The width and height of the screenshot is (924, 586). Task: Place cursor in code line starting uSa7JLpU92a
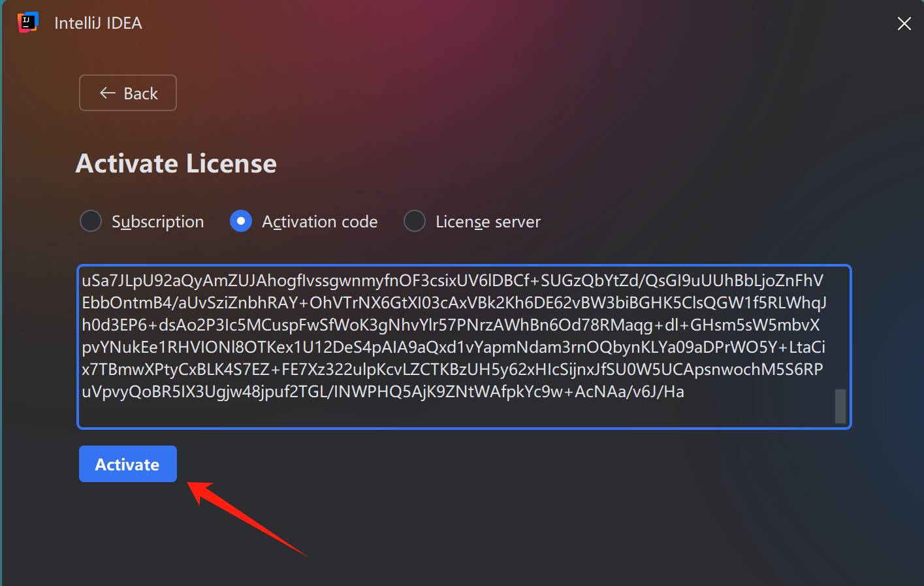(453, 280)
